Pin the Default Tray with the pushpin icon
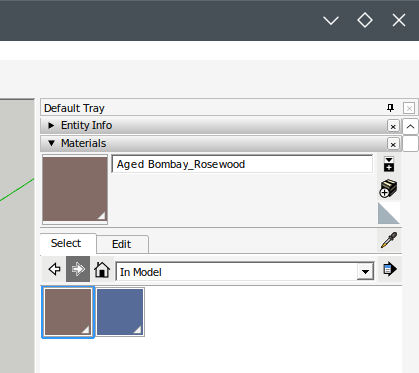The height and width of the screenshot is (373, 419). tap(390, 108)
